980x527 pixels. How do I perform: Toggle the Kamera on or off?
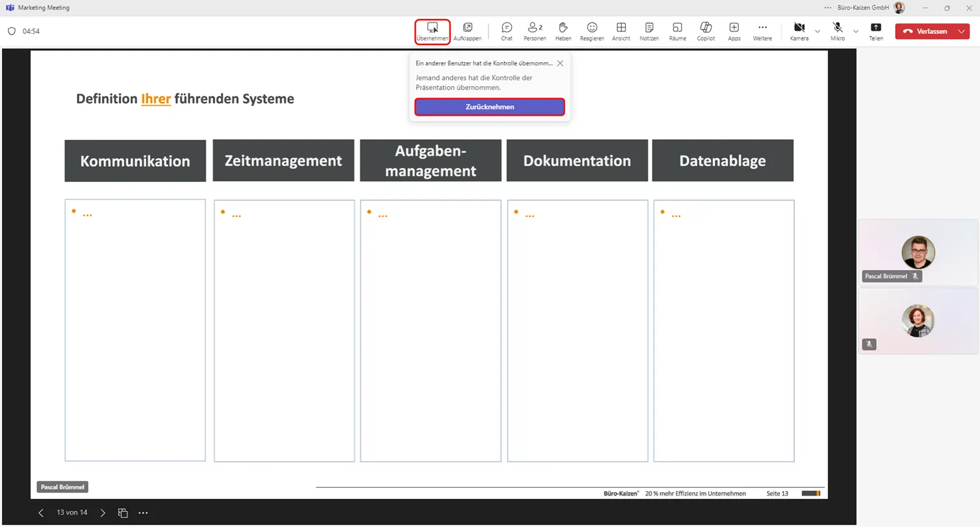pyautogui.click(x=798, y=31)
